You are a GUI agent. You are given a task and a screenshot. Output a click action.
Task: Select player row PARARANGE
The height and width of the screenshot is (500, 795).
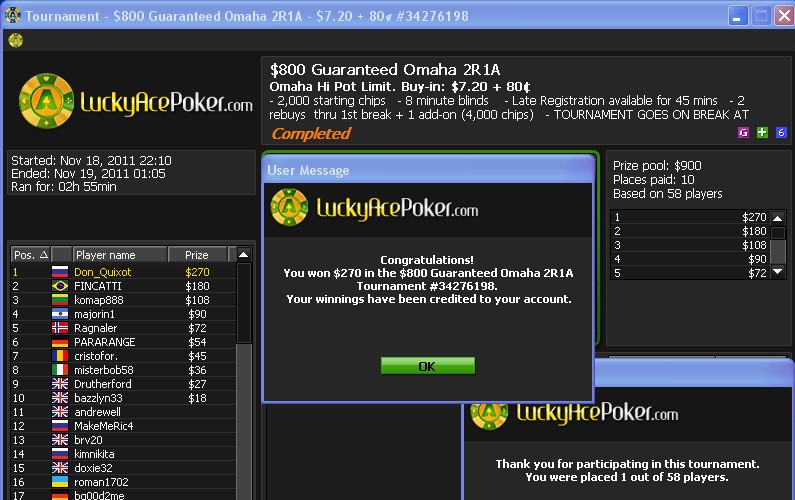tap(123, 342)
